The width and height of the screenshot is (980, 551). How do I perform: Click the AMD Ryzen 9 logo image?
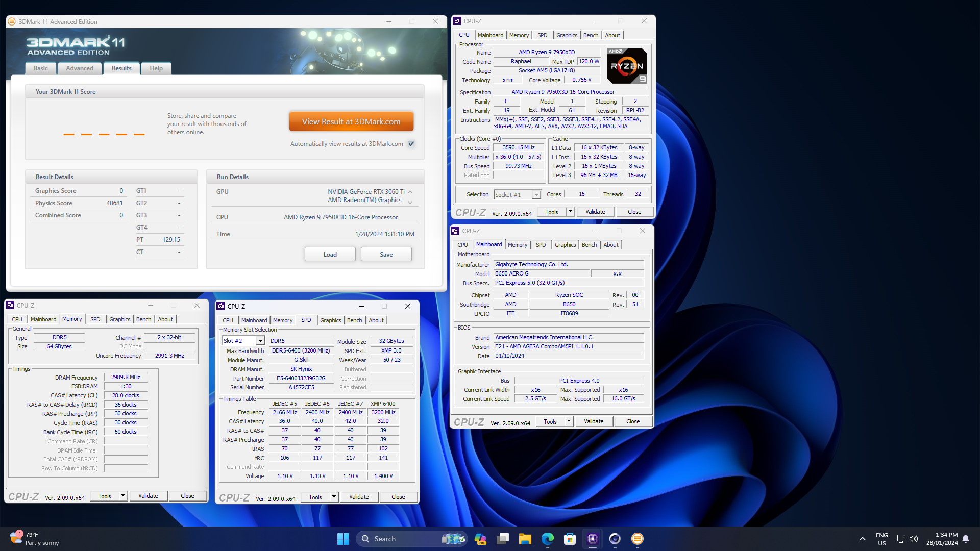(627, 66)
